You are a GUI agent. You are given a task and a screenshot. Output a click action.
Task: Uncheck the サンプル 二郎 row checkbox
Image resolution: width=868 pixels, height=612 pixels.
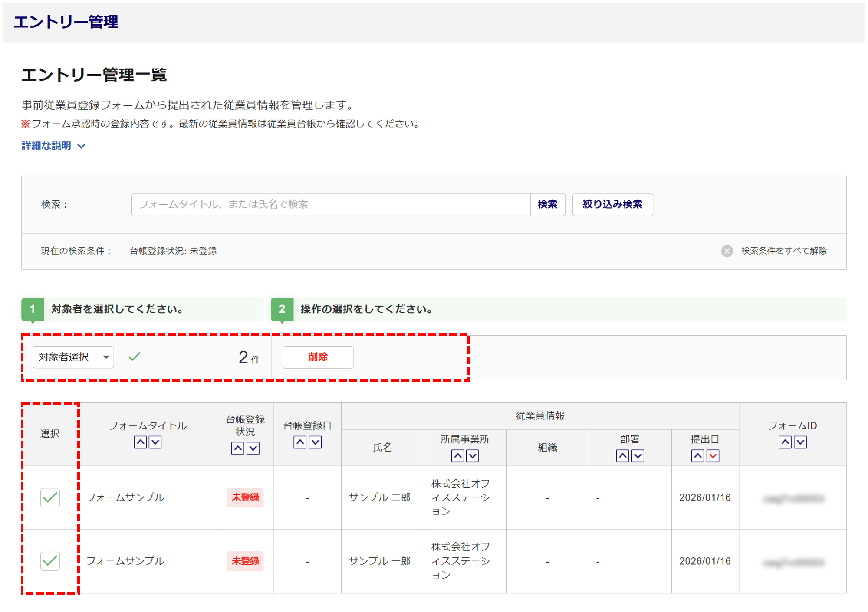point(50,497)
